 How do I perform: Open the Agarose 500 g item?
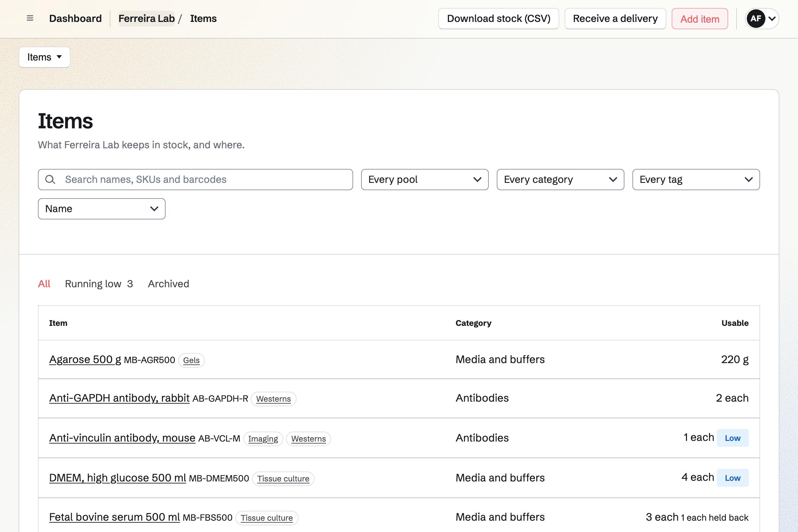pos(85,359)
